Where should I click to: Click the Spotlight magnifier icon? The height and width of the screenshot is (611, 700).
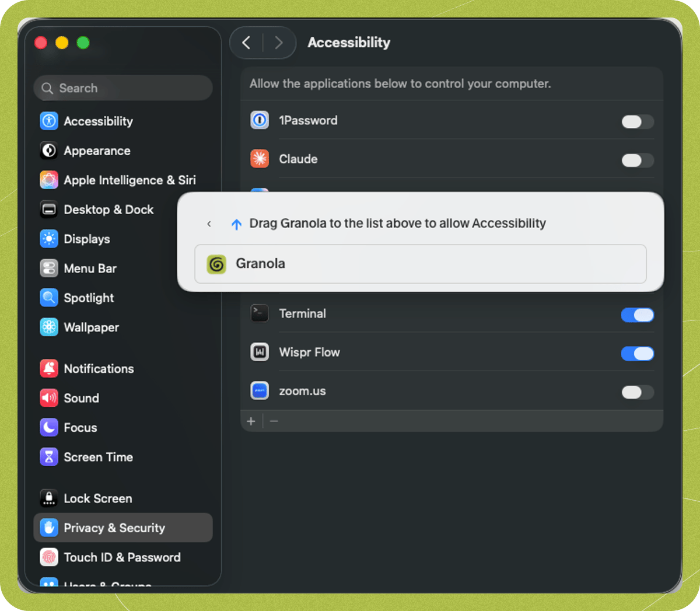(49, 298)
